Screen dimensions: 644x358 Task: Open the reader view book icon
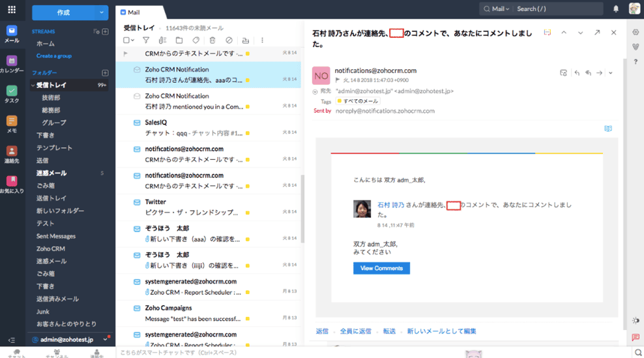(608, 128)
